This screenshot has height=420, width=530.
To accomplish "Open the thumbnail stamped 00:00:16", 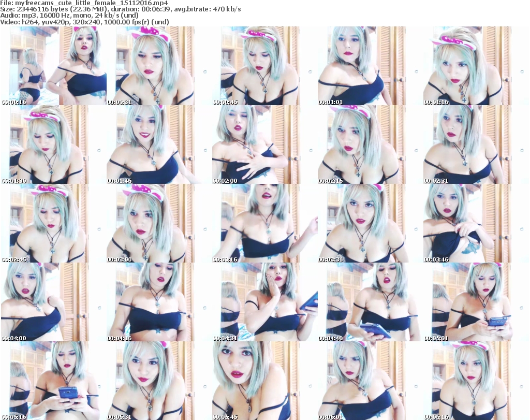I will tap(53, 66).
